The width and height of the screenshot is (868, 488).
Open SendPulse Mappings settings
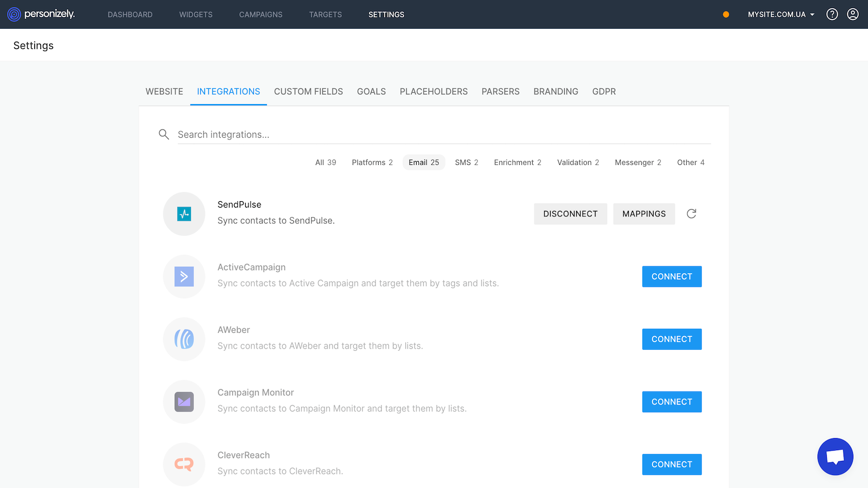(x=643, y=214)
